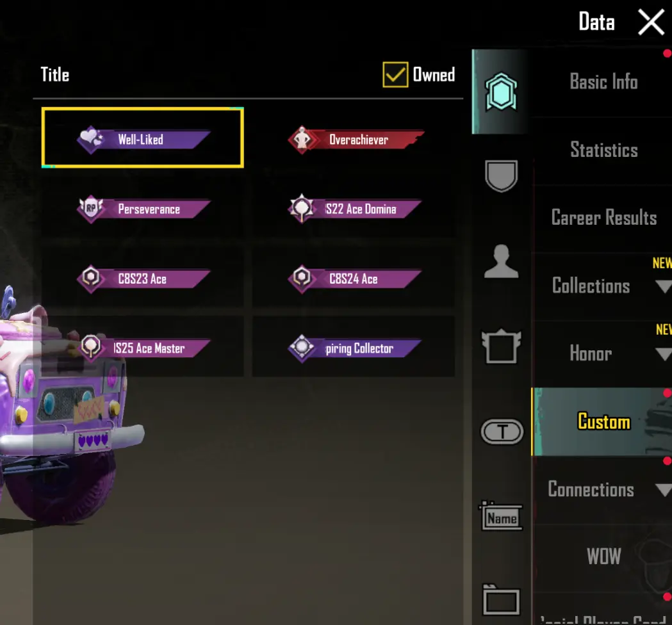The width and height of the screenshot is (672, 625).
Task: Go to Career Results tab
Action: pyautogui.click(x=603, y=218)
